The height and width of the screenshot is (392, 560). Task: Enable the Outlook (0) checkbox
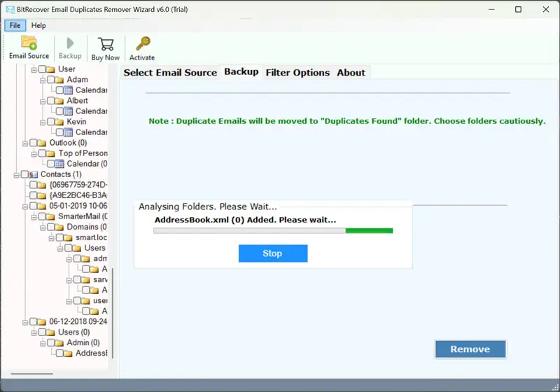(33, 143)
